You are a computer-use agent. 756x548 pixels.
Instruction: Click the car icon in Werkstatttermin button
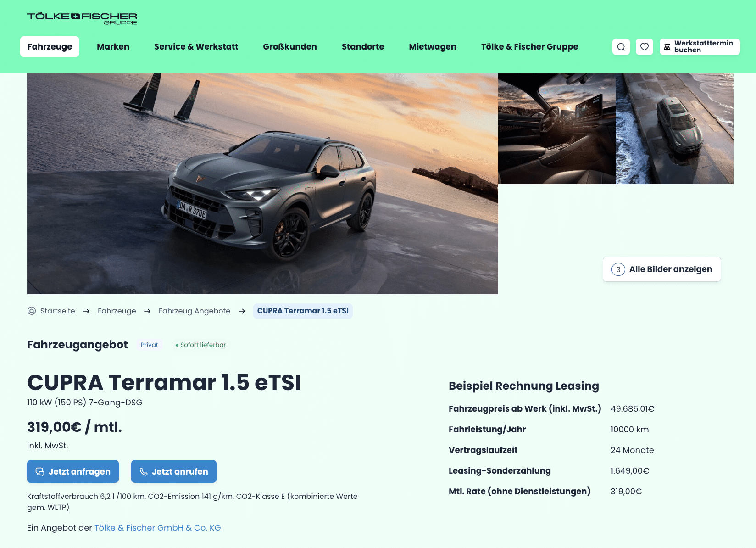point(667,47)
